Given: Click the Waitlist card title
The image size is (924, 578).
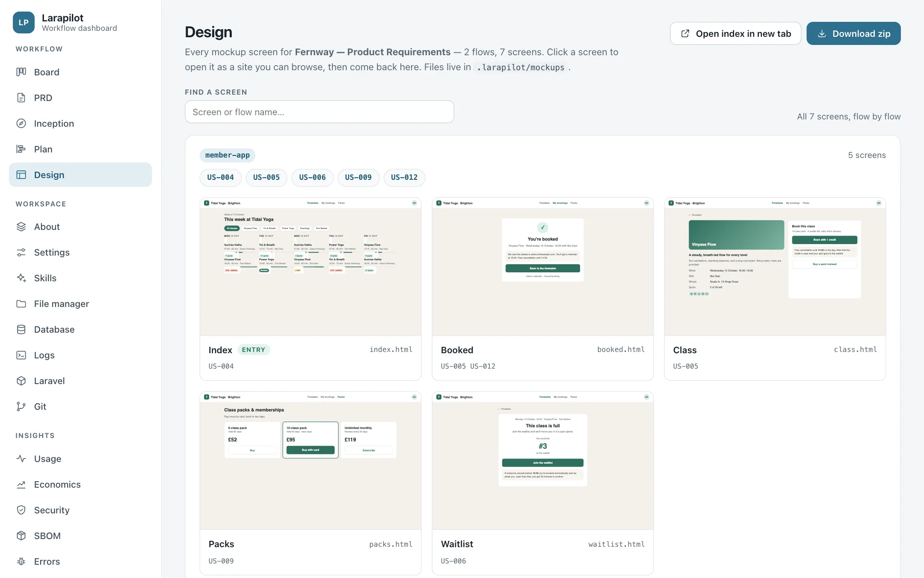Looking at the screenshot, I should tap(457, 544).
